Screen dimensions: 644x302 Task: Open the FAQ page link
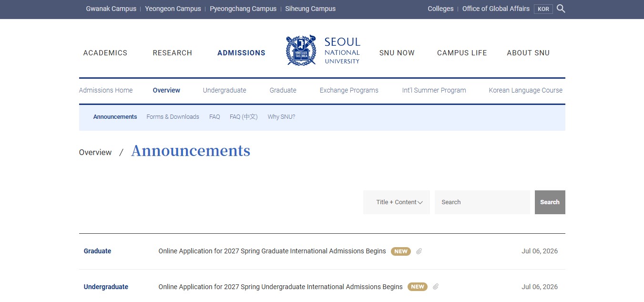[215, 117]
